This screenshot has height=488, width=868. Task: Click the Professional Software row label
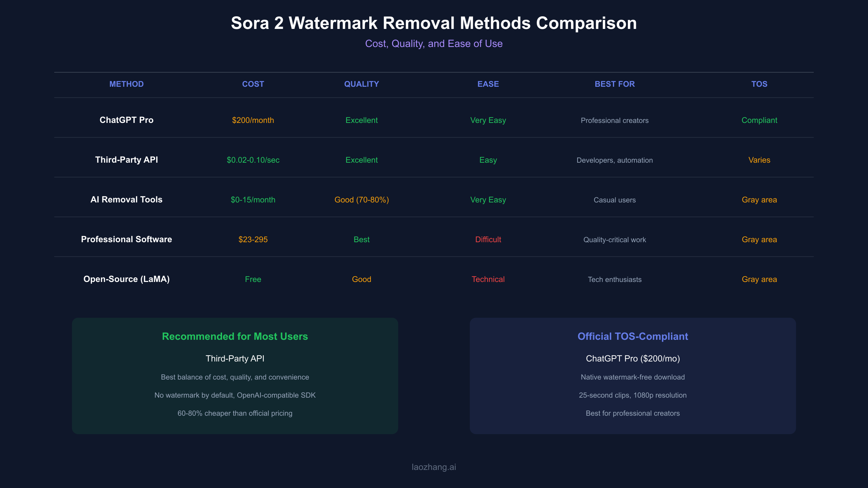tap(127, 239)
